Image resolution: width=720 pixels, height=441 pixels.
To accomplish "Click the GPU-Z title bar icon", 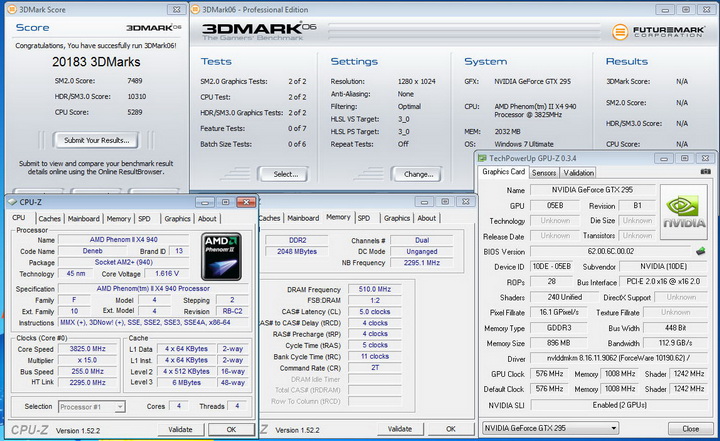I will (x=482, y=158).
